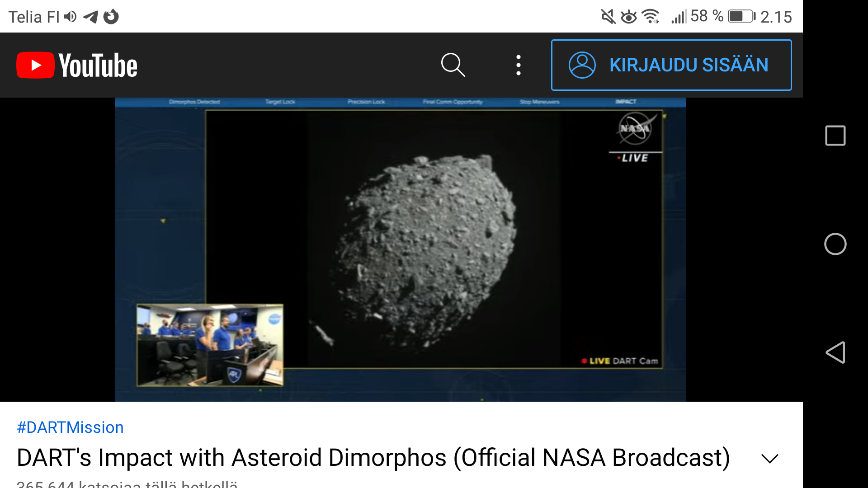Tap the account avatar in sign-in button
Screen dimensions: 868x488
[x=582, y=65]
